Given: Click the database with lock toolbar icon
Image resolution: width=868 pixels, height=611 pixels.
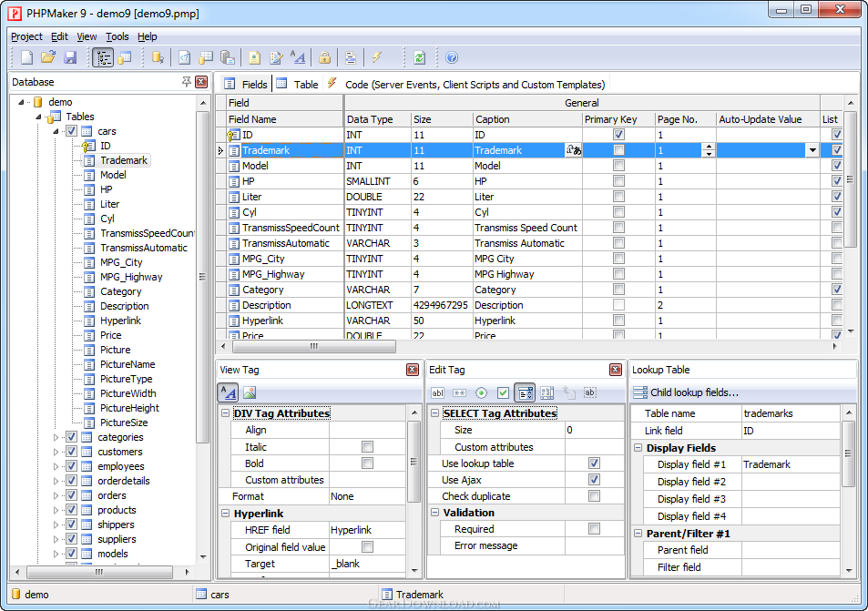Looking at the screenshot, I should pyautogui.click(x=158, y=57).
